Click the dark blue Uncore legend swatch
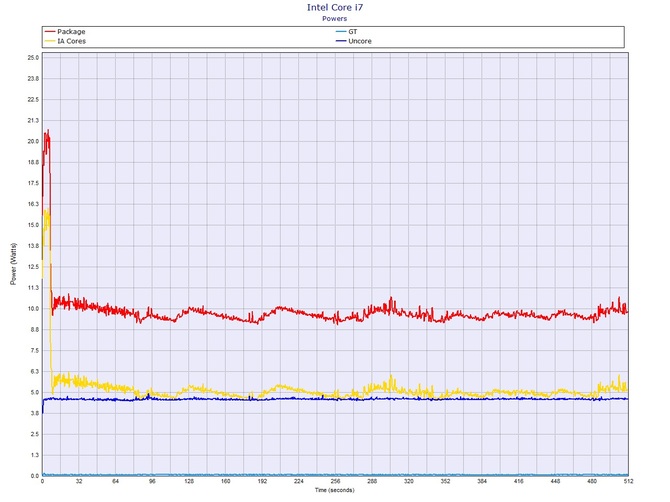This screenshot has width=670, height=502. [x=341, y=41]
